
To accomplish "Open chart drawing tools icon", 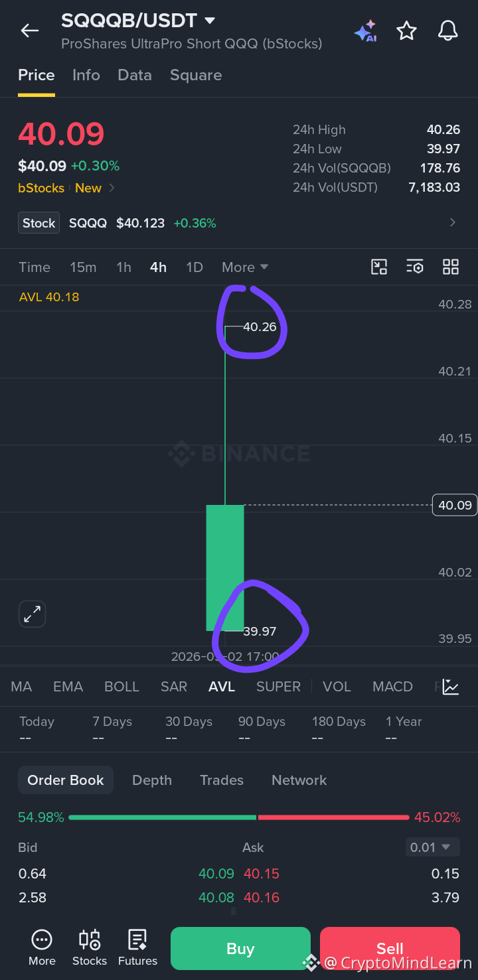I will pyautogui.click(x=379, y=267).
